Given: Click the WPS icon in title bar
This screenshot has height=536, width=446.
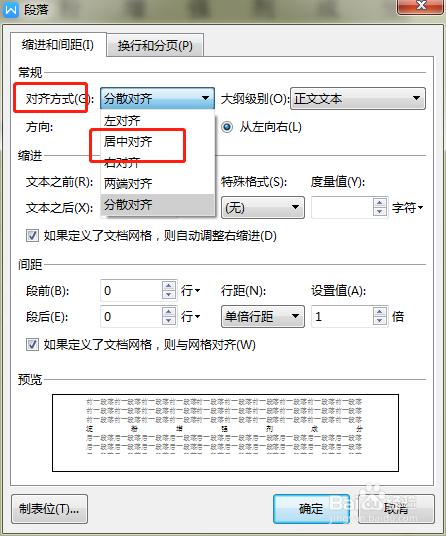Looking at the screenshot, I should (11, 9).
